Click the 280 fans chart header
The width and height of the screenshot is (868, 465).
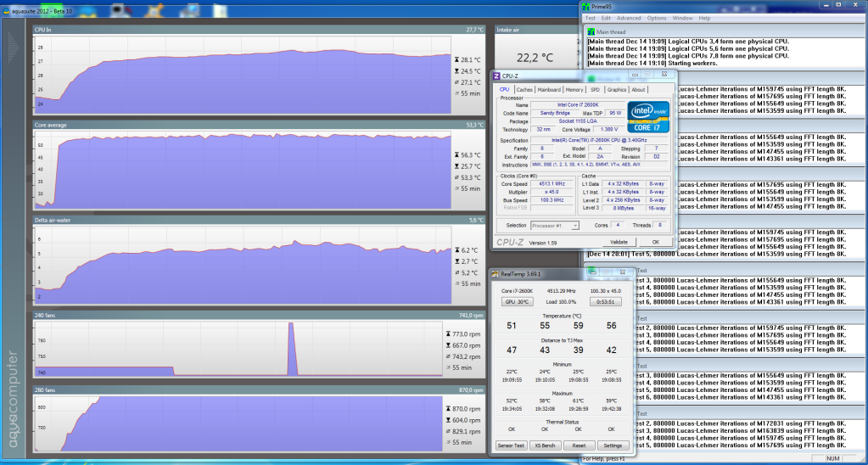(x=259, y=390)
